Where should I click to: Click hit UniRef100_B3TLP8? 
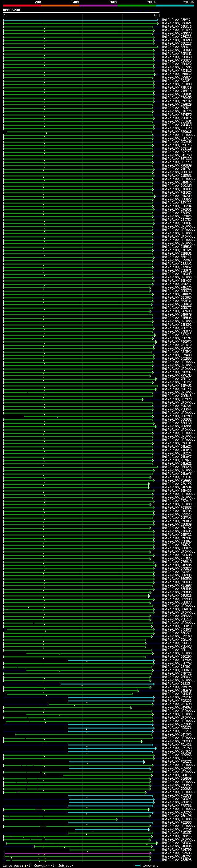pyautogui.click(x=177, y=128)
